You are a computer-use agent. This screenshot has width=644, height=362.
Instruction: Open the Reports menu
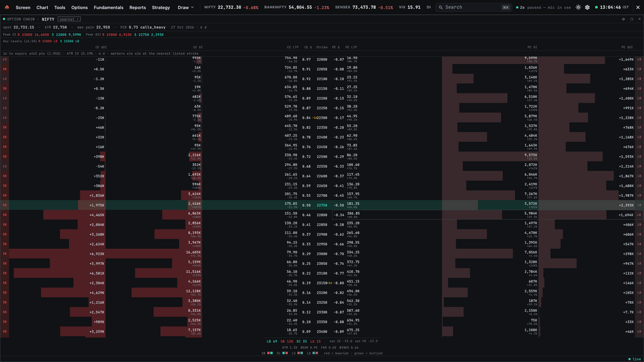(x=138, y=7)
